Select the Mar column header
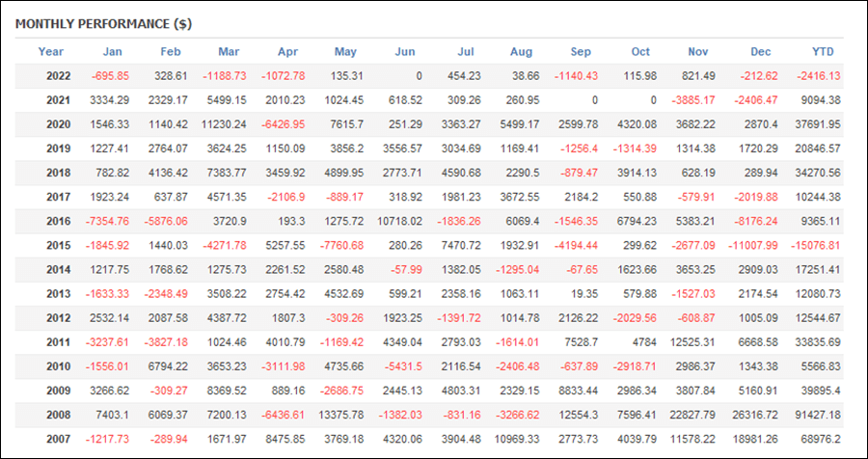The image size is (868, 459). 229,51
